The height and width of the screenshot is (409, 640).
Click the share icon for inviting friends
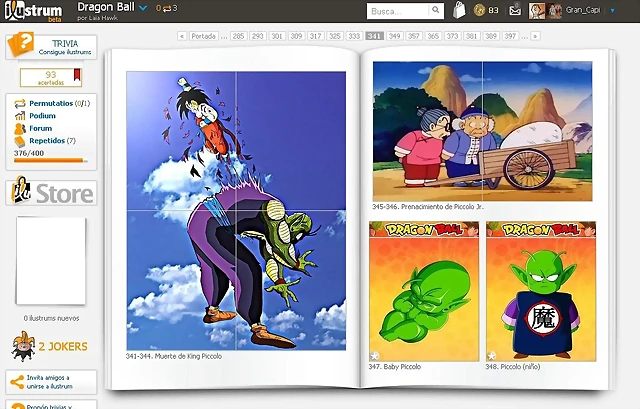click(17, 382)
